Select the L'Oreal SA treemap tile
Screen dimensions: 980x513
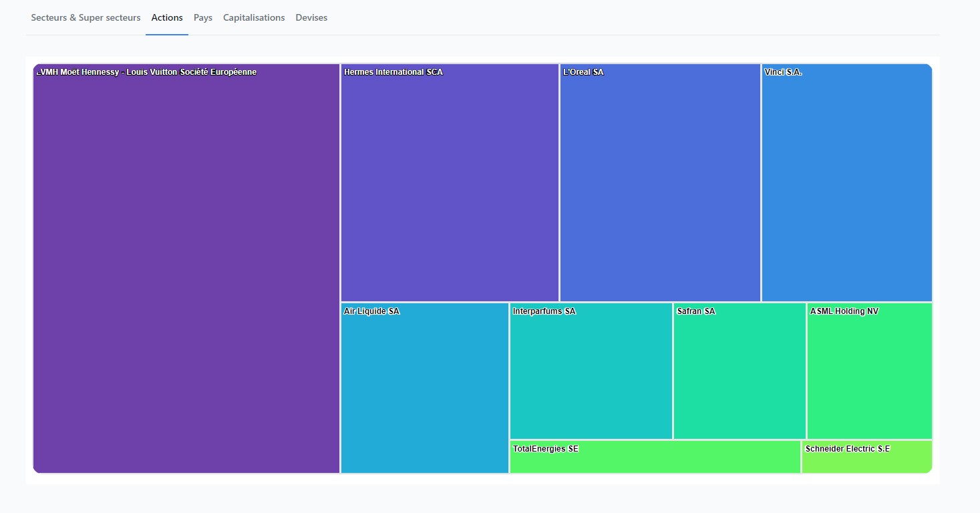click(x=660, y=182)
